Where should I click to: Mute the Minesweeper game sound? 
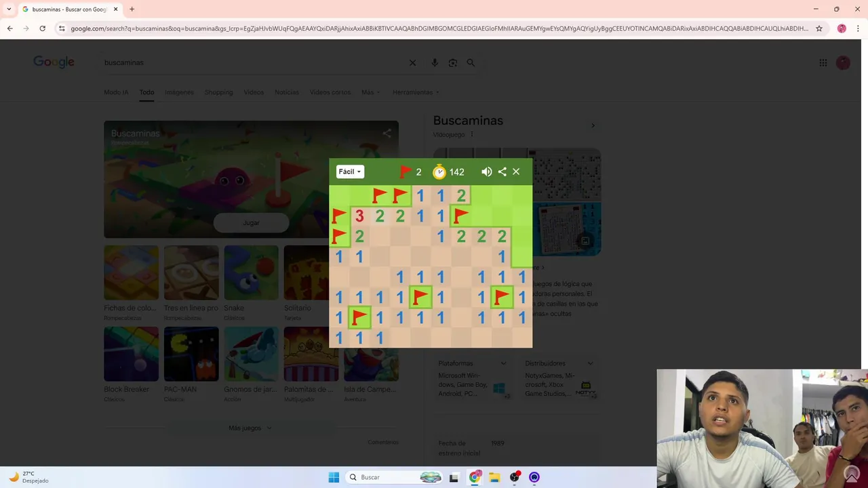pos(486,171)
